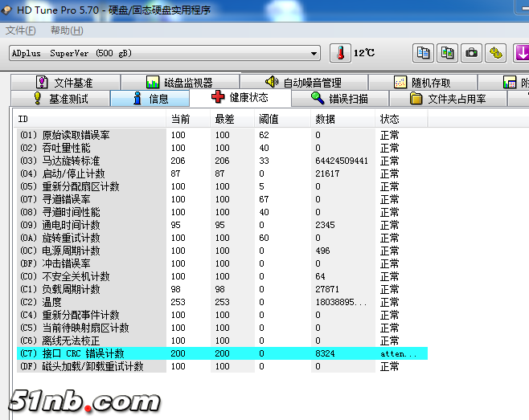
Task: Switch to the 随机存取 tab
Action: tap(422, 82)
